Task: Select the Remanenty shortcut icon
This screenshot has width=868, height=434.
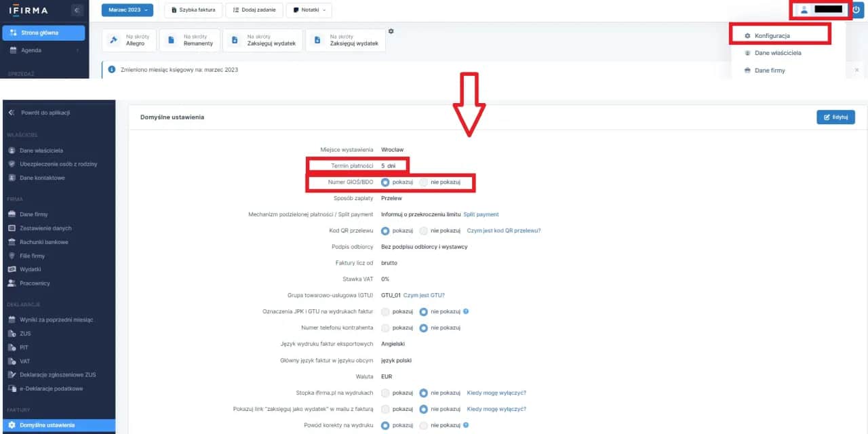Action: (170, 39)
